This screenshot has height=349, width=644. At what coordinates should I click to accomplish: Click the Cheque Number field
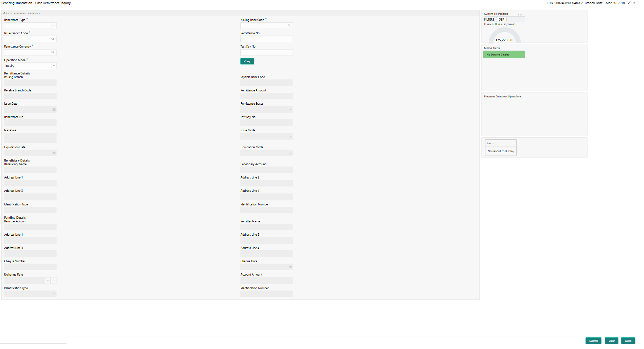[30, 267]
